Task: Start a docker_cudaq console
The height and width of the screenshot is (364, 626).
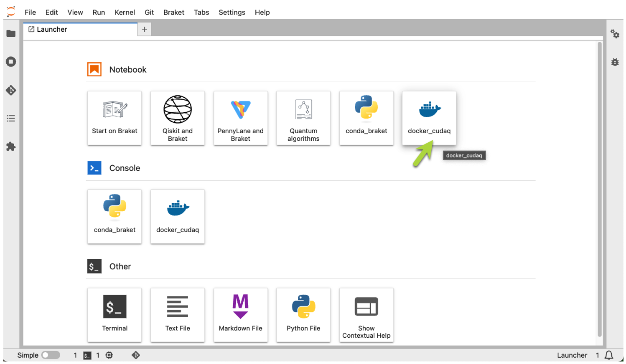Action: coord(178,217)
